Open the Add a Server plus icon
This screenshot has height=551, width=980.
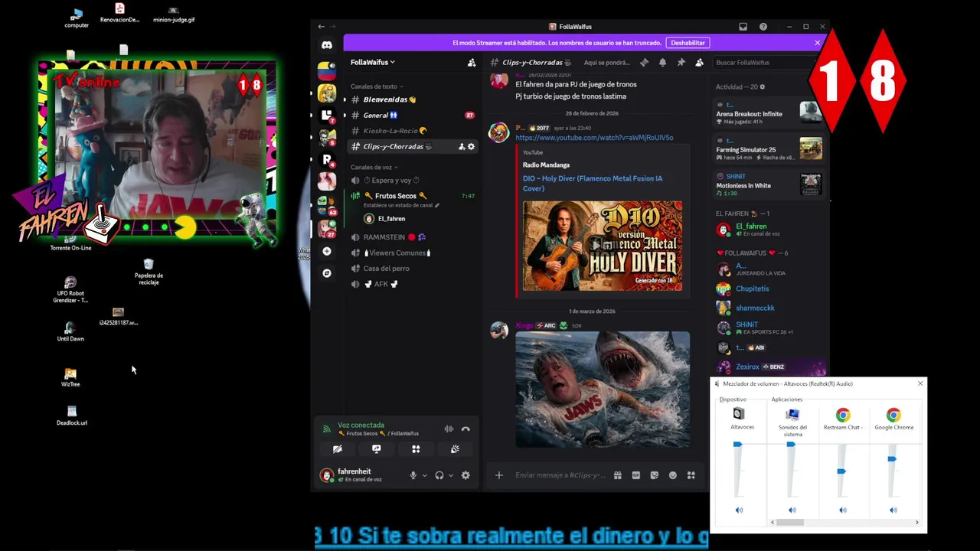point(327,251)
